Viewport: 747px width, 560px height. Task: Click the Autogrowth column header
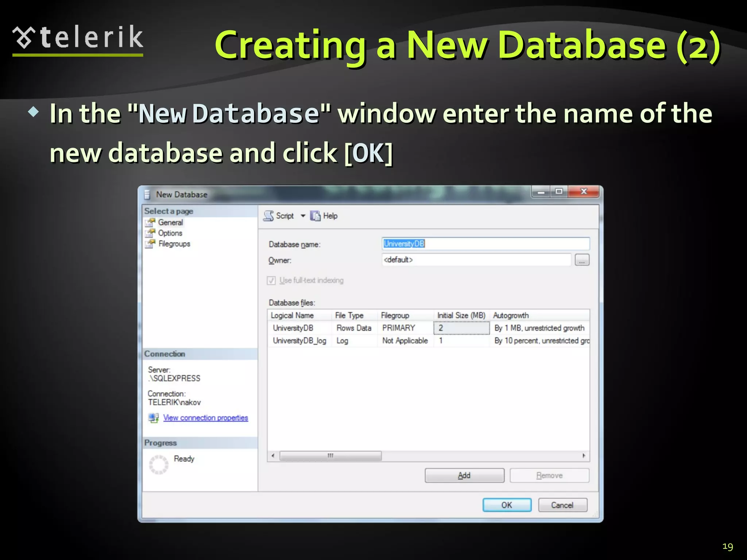539,315
